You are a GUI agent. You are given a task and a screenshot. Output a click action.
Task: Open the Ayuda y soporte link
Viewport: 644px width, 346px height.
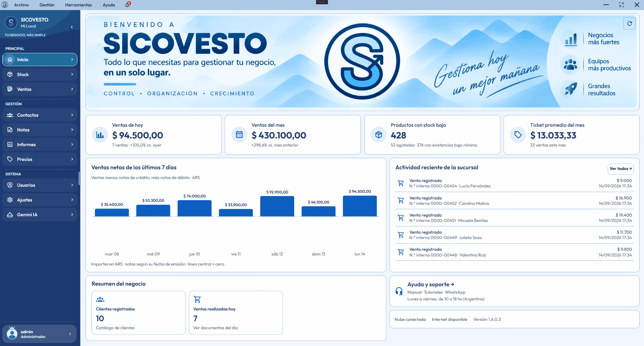(x=431, y=284)
